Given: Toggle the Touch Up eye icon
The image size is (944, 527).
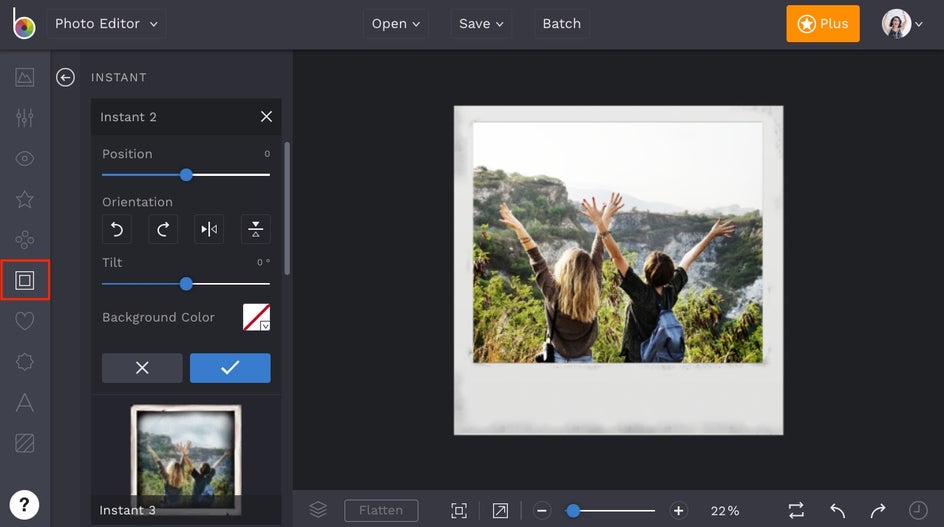Looking at the screenshot, I should tap(25, 158).
